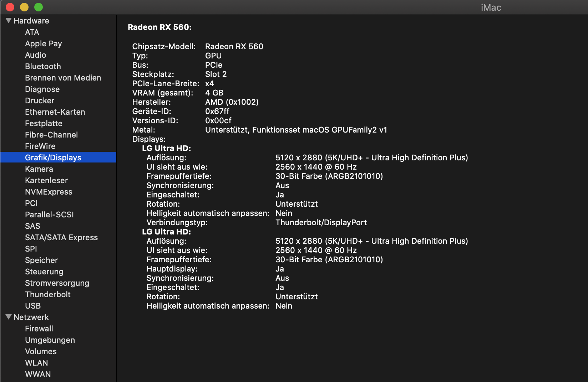
Task: Click the PCIe-Lane-Breite value x4
Action: pyautogui.click(x=209, y=83)
